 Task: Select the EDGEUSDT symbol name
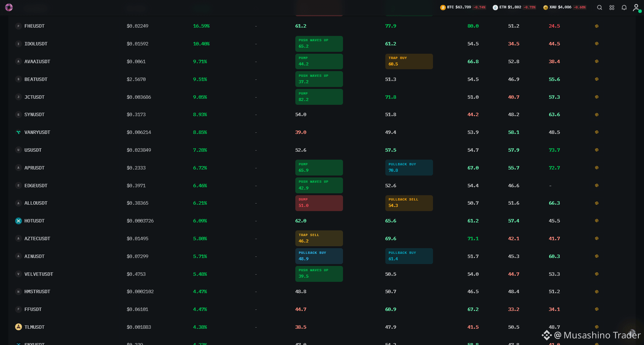(x=36, y=185)
